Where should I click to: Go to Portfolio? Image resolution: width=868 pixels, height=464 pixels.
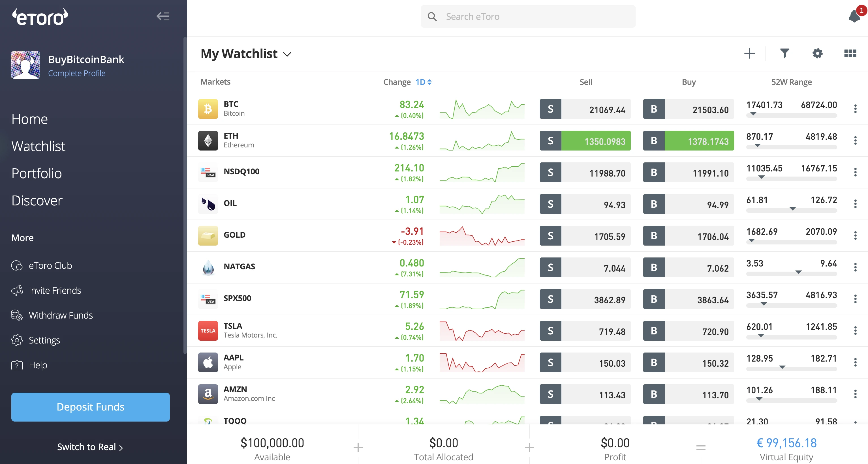(37, 173)
